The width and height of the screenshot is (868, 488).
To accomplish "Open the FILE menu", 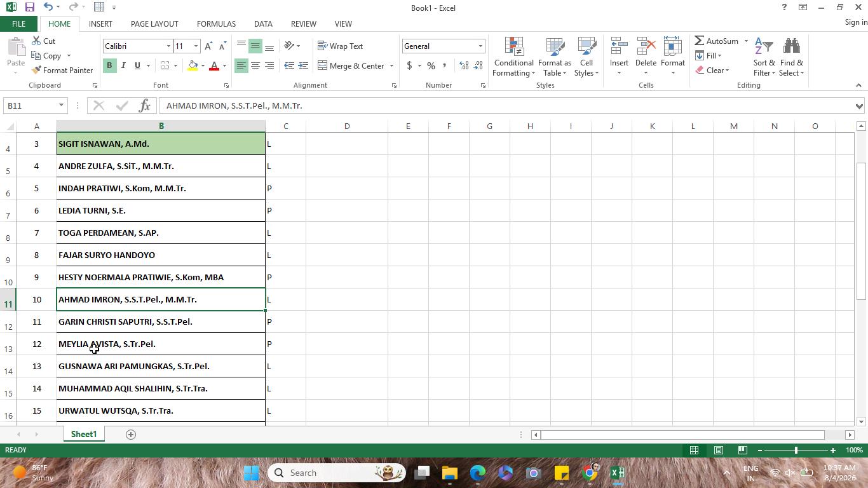I will [x=18, y=24].
